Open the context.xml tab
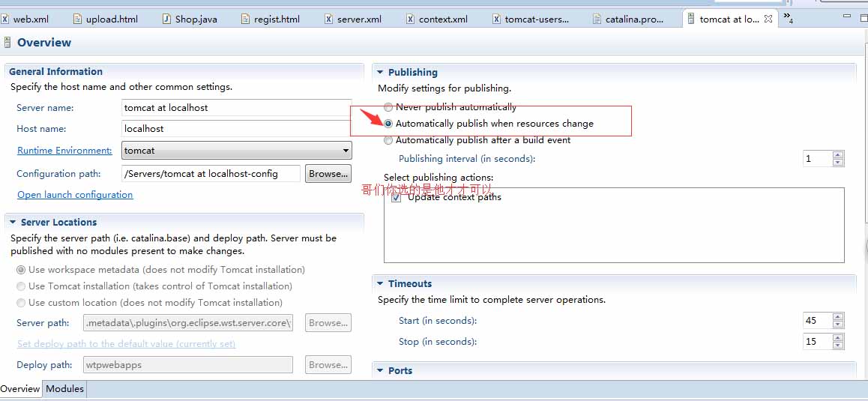Image resolution: width=868 pixels, height=401 pixels. 437,19
